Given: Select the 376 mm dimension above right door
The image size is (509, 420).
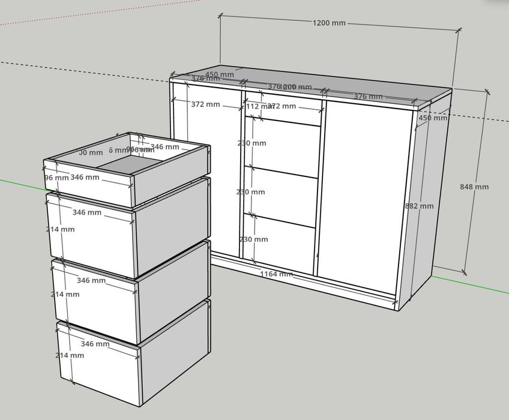Looking at the screenshot, I should coord(368,97).
